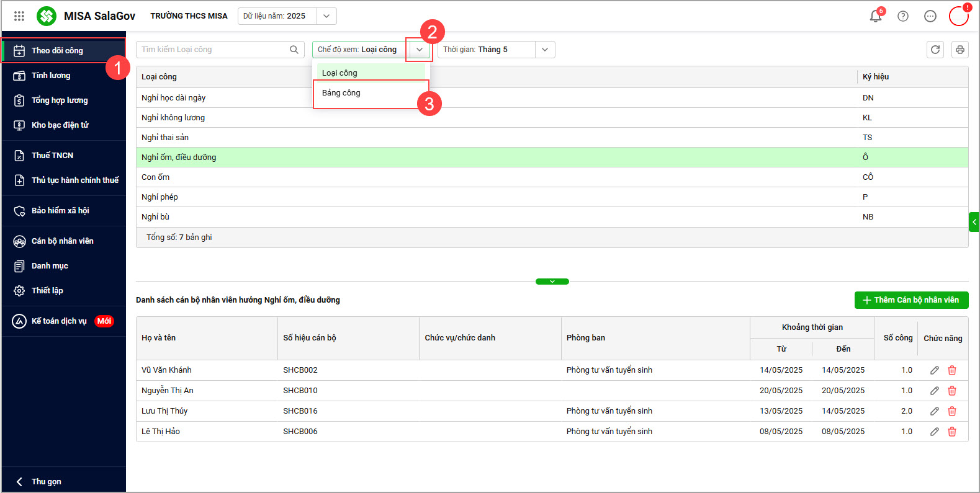Open the chat messages icon in header
980x493 pixels.
[930, 16]
